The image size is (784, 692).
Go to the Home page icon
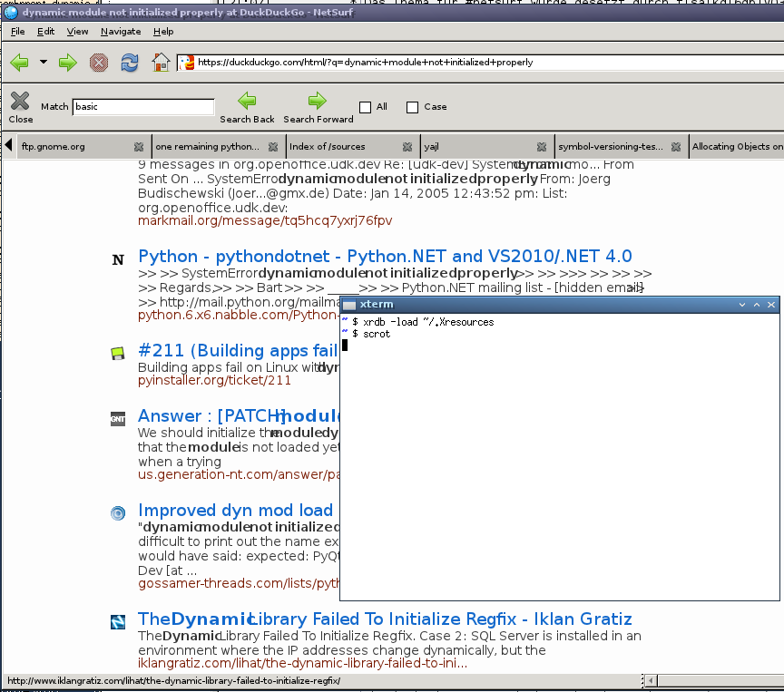(x=161, y=63)
